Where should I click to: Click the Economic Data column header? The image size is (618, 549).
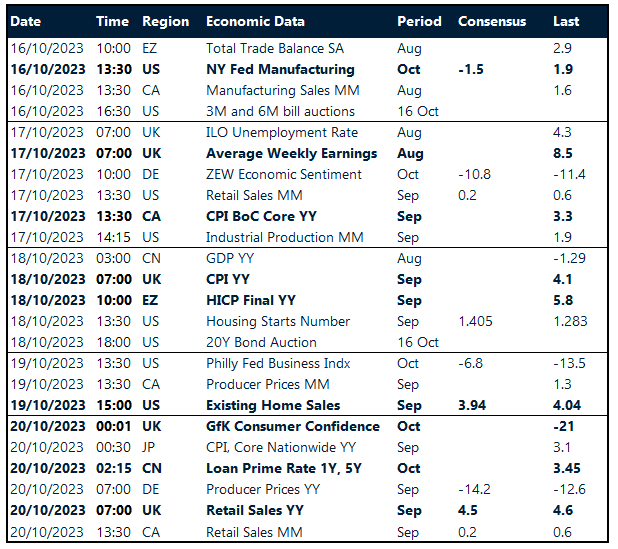pos(255,21)
